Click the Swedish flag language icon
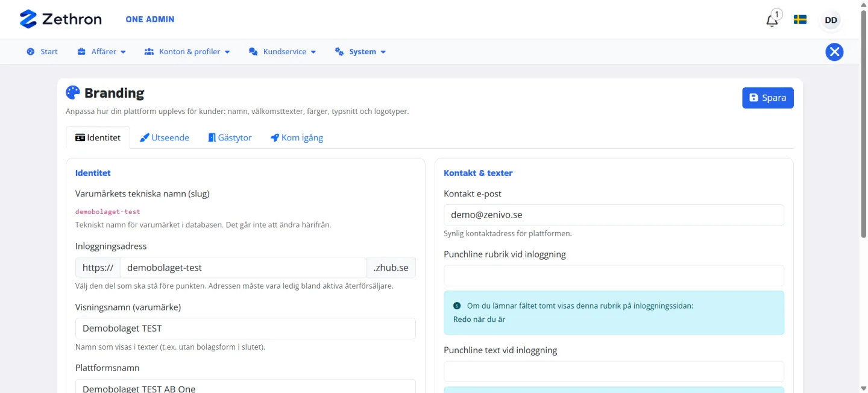The height and width of the screenshot is (393, 868). tap(800, 20)
